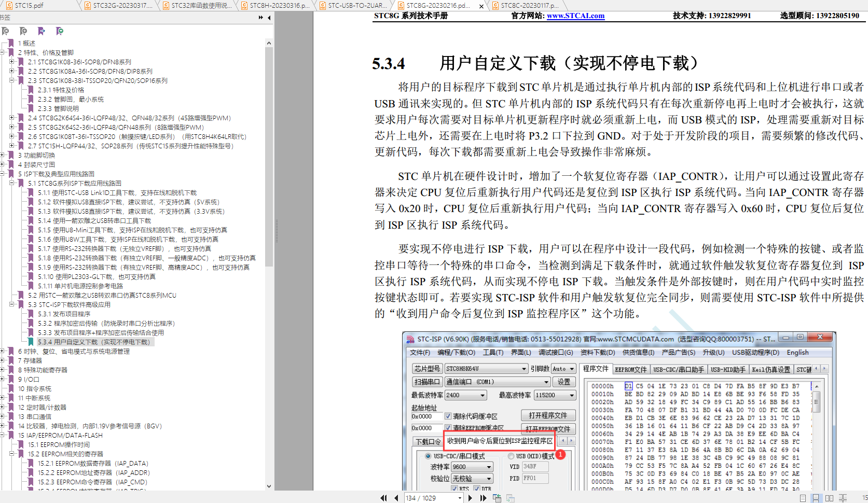Click the next view icon in bottom bar
This screenshot has height=503, width=868.
click(x=510, y=498)
